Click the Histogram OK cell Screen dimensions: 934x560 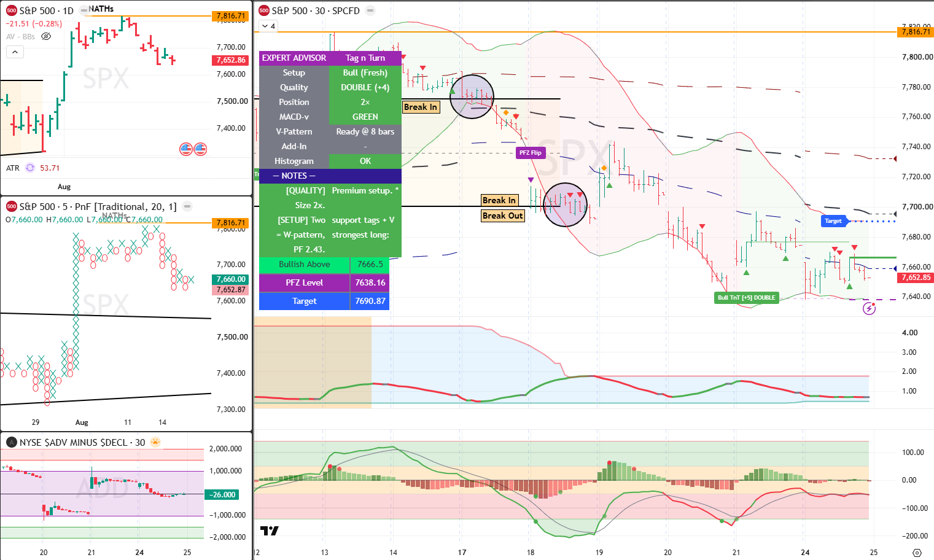coord(365,161)
